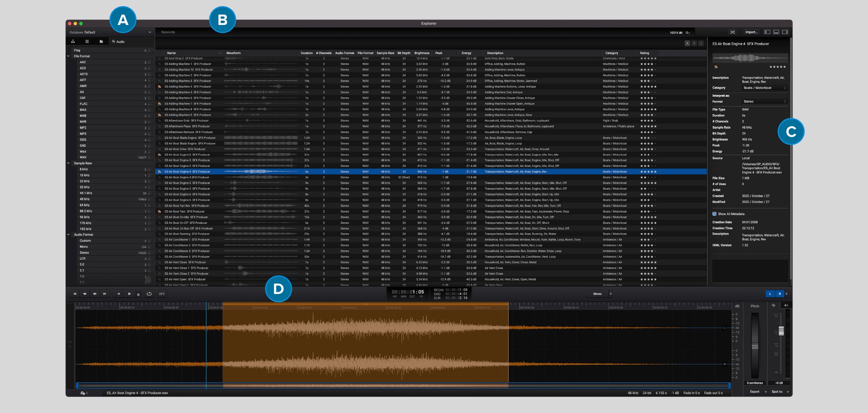Select the list view icon in sidebar
The height and width of the screenshot is (413, 868).
pos(87,41)
